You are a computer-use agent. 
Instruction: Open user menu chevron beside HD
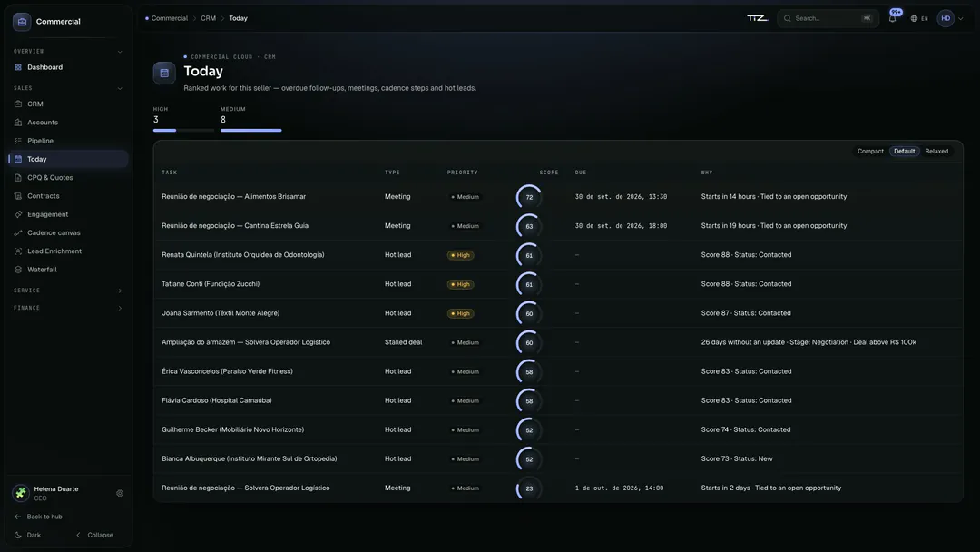click(x=961, y=18)
